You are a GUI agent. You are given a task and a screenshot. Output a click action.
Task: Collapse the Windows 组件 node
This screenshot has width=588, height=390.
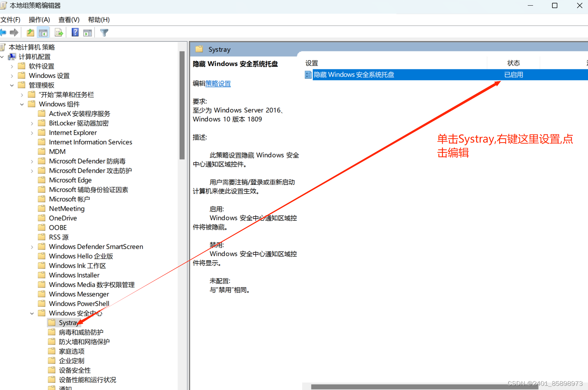pos(22,104)
